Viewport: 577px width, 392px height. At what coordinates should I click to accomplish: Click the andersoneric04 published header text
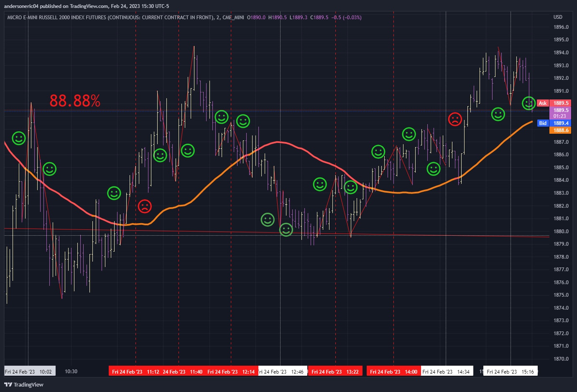point(87,6)
